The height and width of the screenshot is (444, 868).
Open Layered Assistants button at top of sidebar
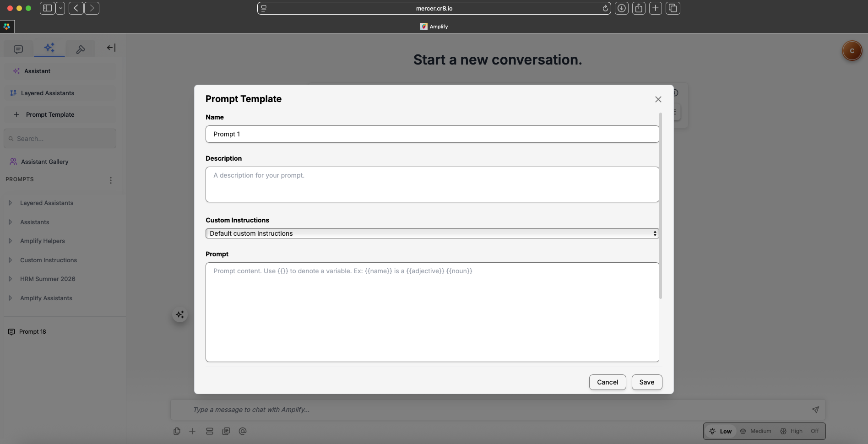click(60, 93)
